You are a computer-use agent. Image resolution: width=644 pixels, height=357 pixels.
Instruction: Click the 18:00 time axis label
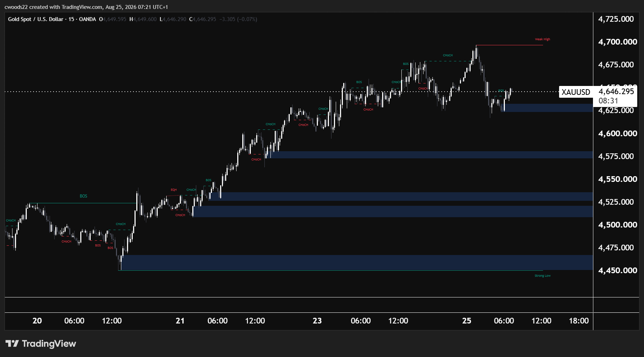pos(579,321)
